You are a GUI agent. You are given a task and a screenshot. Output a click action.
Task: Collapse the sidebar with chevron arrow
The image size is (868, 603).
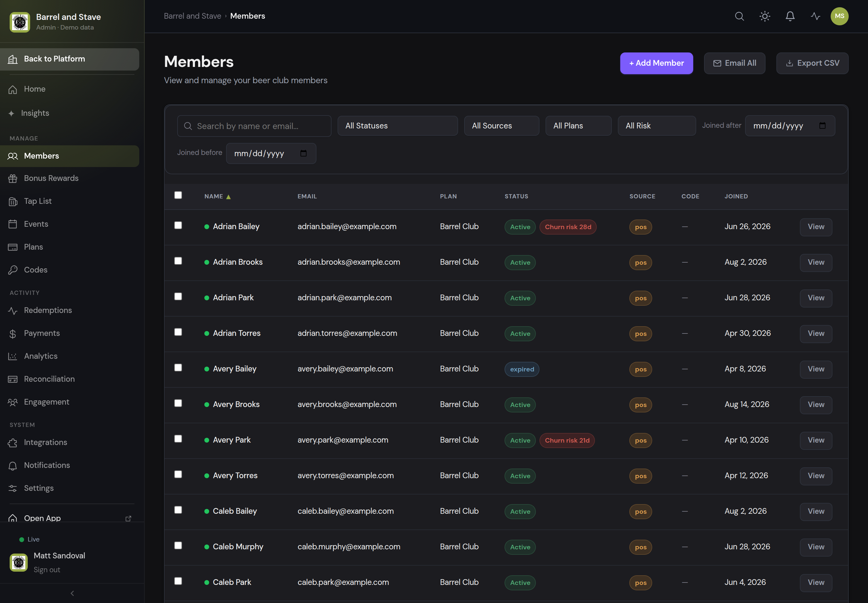[72, 593]
